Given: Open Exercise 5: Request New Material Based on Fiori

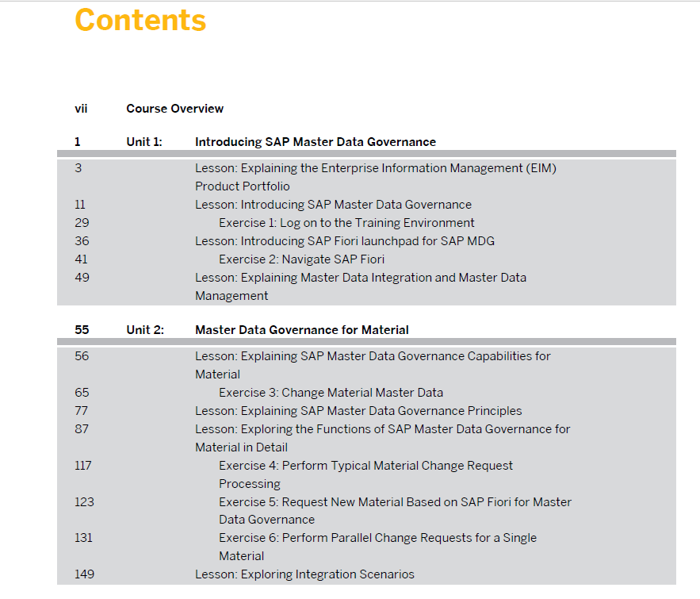Looking at the screenshot, I should point(395,511).
